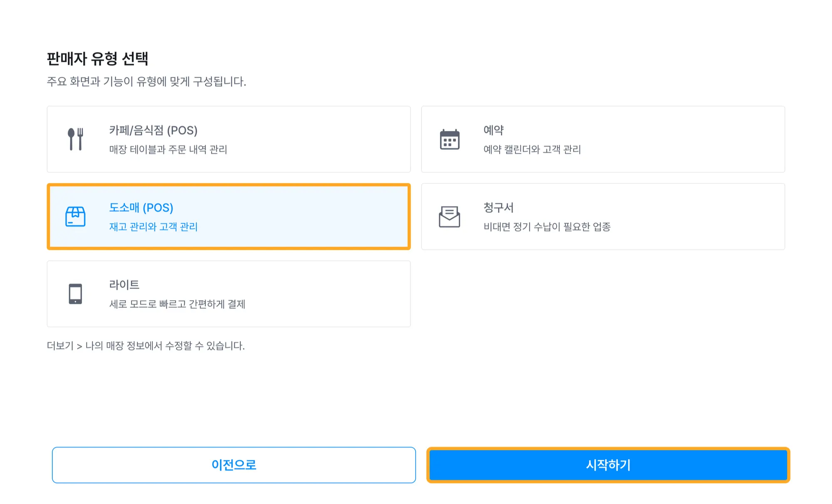Click the tablet device icon for 라이트
This screenshot has height=504, width=832.
tap(75, 294)
